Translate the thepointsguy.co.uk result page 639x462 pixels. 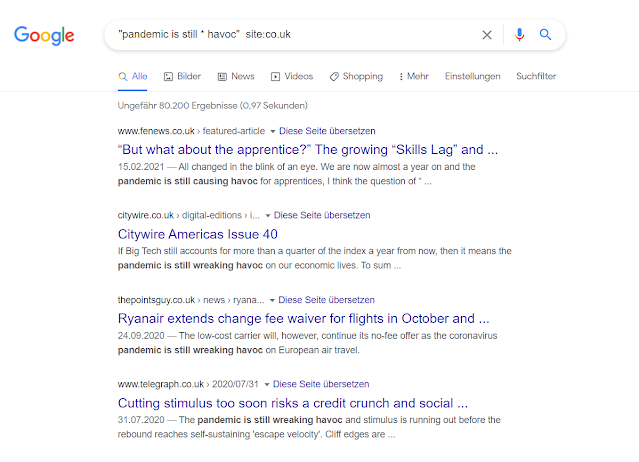click(326, 300)
